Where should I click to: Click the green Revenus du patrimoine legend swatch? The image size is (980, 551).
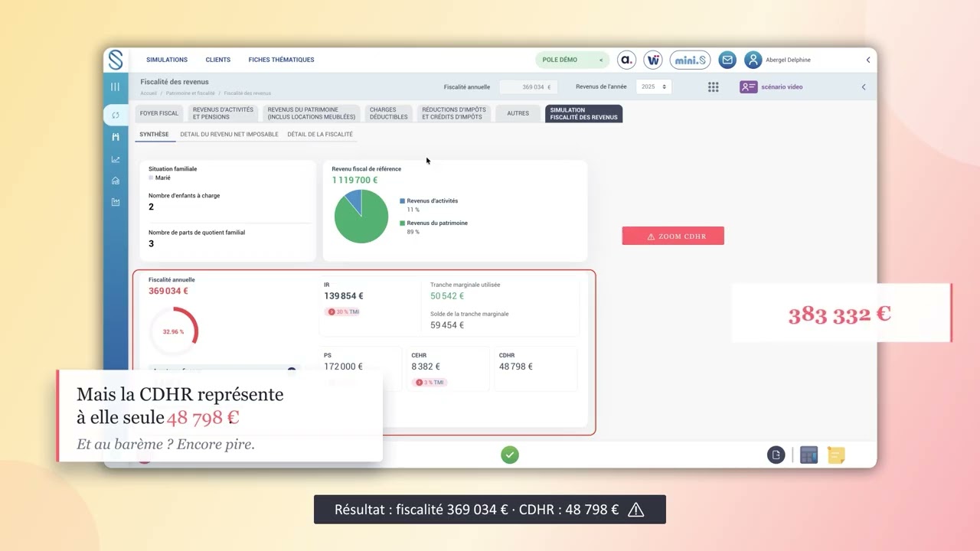tap(403, 223)
